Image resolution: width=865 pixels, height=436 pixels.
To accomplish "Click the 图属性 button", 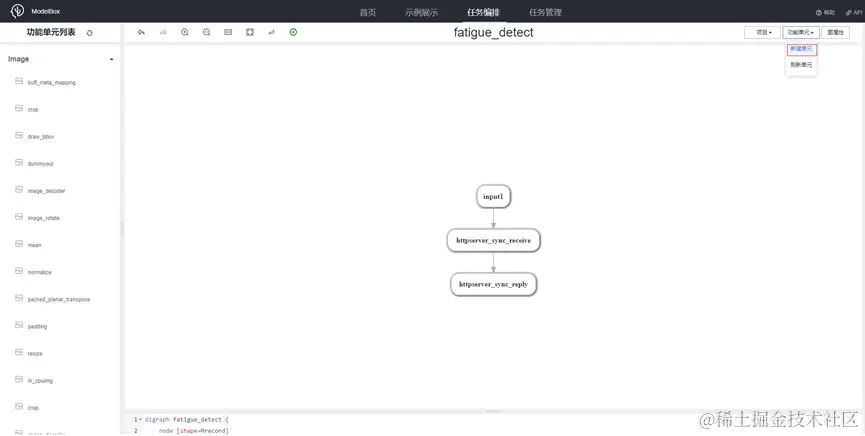I will [x=836, y=33].
